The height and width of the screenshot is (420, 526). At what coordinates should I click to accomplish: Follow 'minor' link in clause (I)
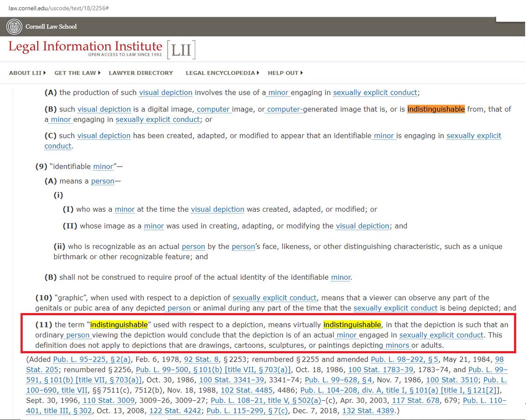[124, 210]
